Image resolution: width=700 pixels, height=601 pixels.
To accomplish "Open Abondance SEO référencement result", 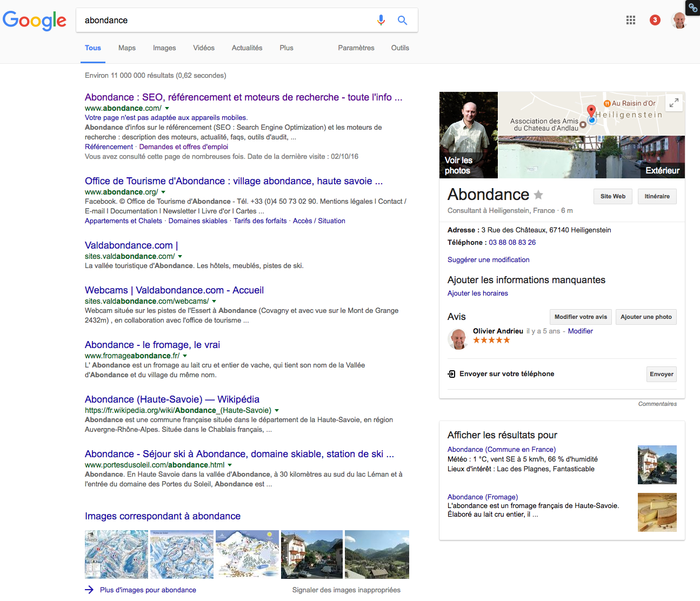I will [243, 97].
